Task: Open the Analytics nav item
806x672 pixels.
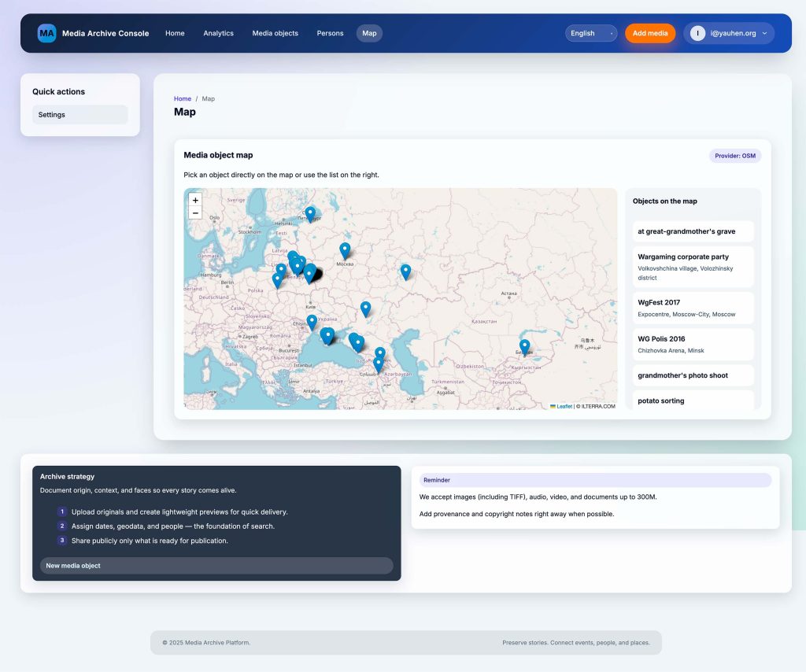Action: pos(218,33)
